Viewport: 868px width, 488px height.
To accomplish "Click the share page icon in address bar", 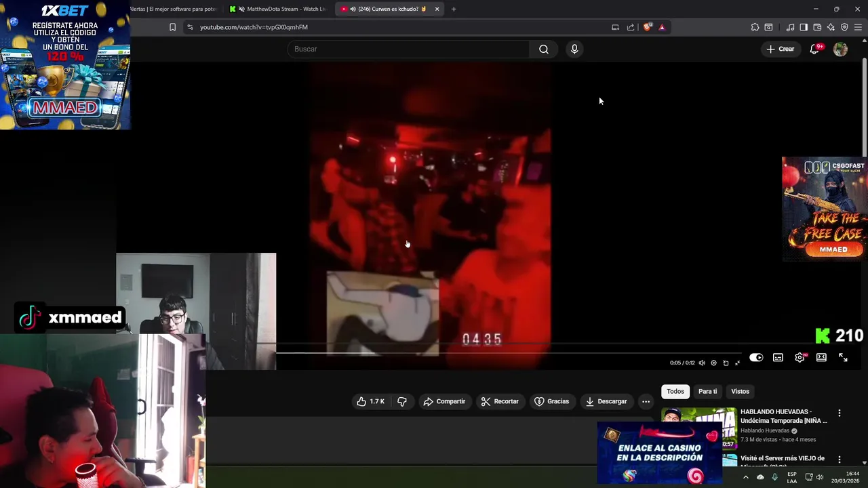I will point(631,27).
